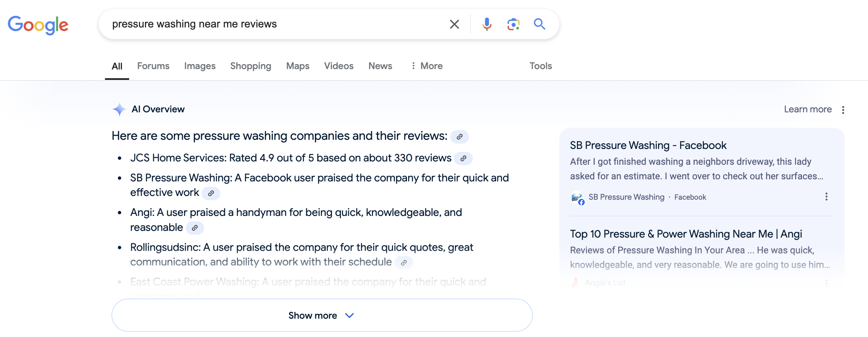868x337 pixels.
Task: Open the Tools options
Action: pyautogui.click(x=541, y=66)
